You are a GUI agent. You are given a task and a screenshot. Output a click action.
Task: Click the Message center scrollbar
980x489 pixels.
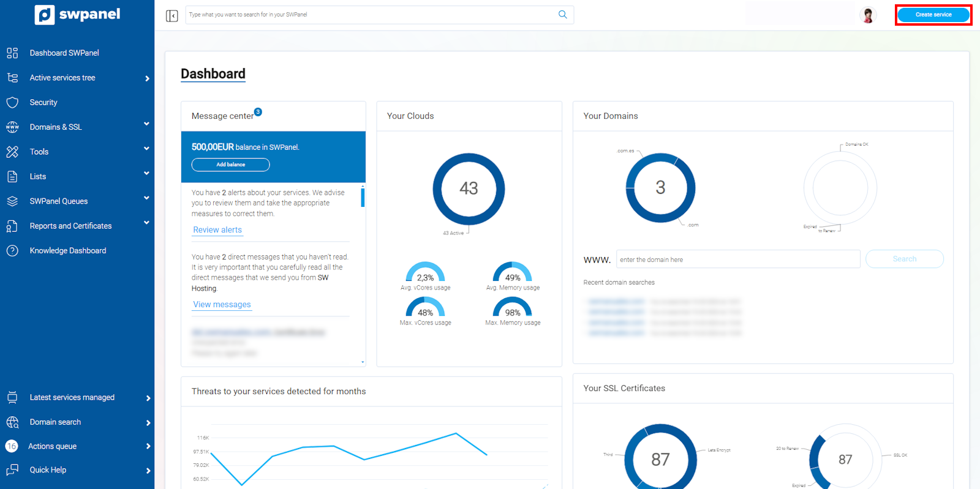point(363,198)
